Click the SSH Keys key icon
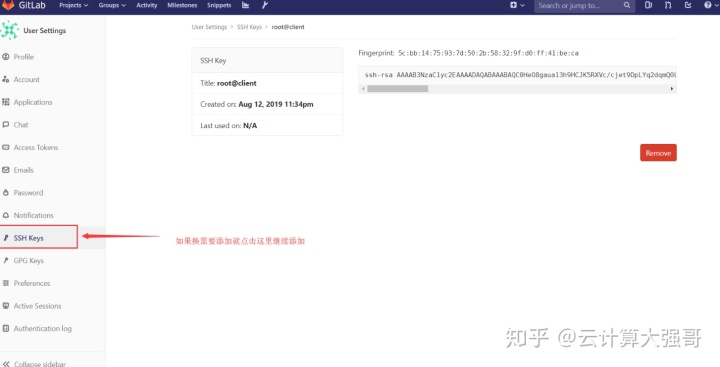The width and height of the screenshot is (720, 367). click(x=6, y=238)
